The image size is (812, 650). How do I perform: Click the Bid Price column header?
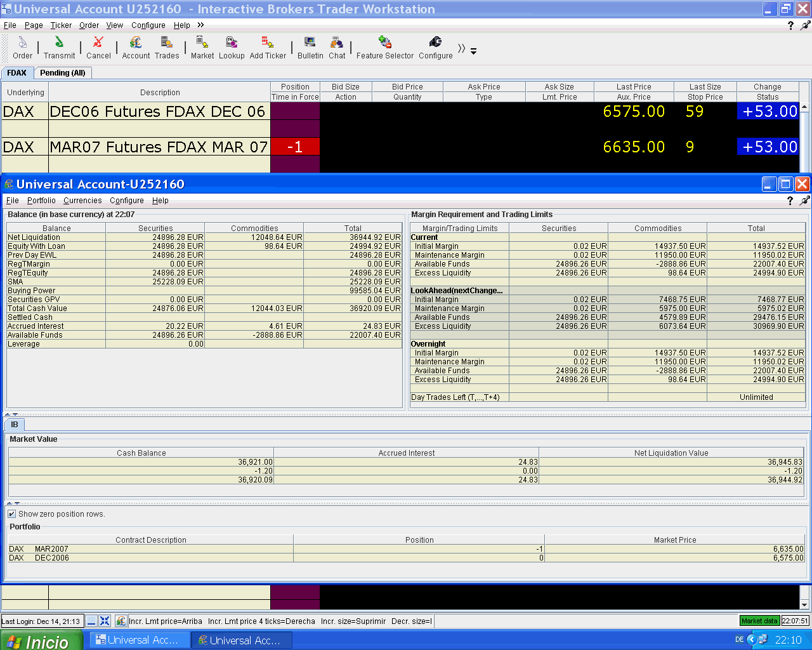pyautogui.click(x=407, y=87)
